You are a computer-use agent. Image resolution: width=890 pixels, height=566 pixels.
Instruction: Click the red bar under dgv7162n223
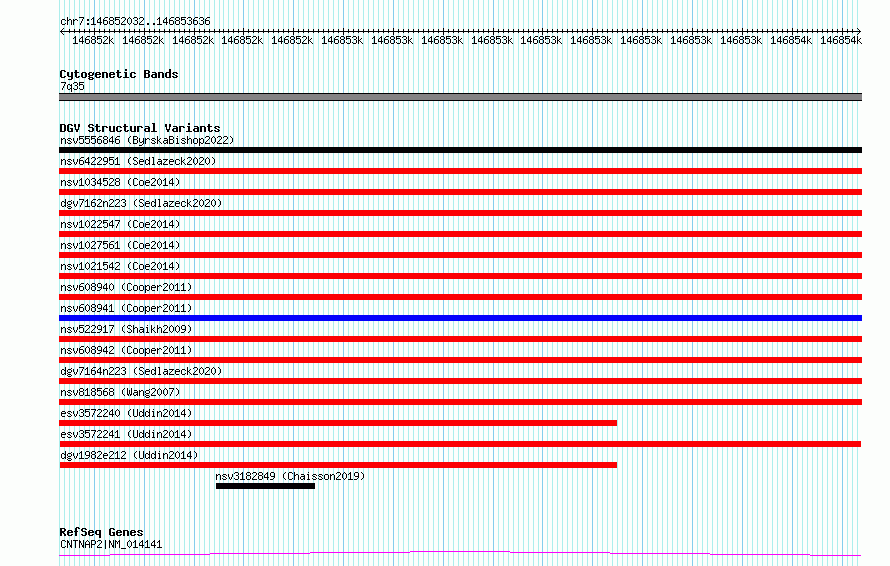(x=460, y=213)
